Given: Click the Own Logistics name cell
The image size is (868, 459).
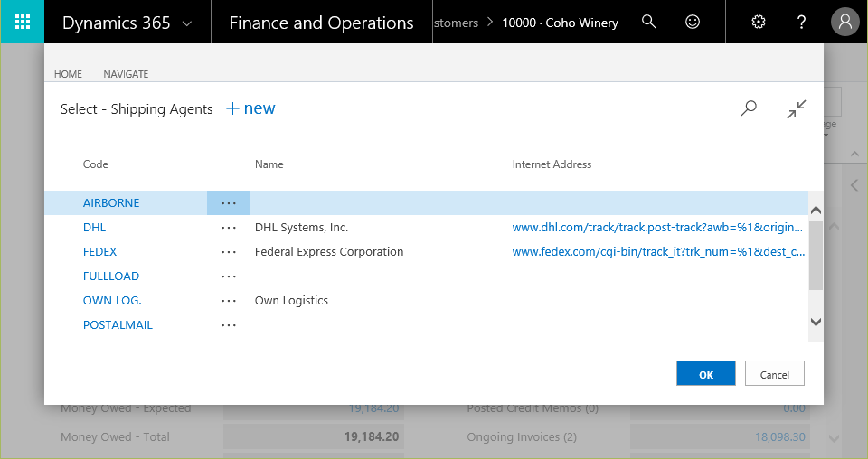Looking at the screenshot, I should pyautogui.click(x=291, y=300).
